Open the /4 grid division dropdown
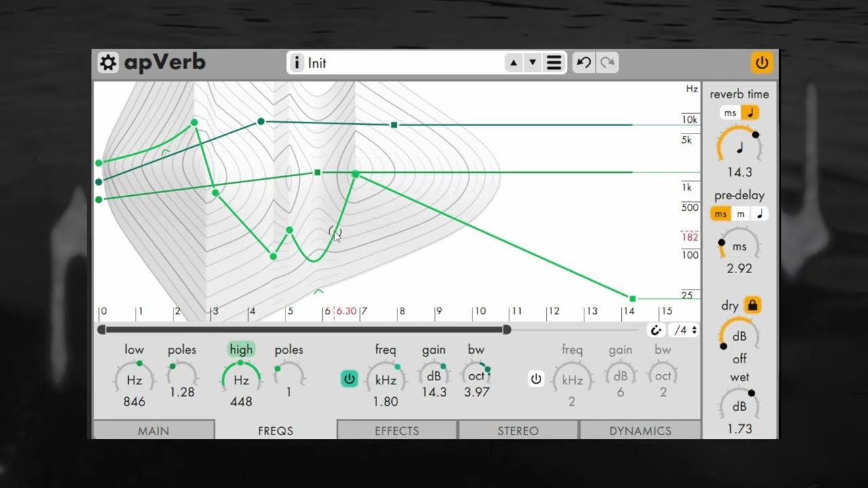868x488 pixels. point(683,330)
